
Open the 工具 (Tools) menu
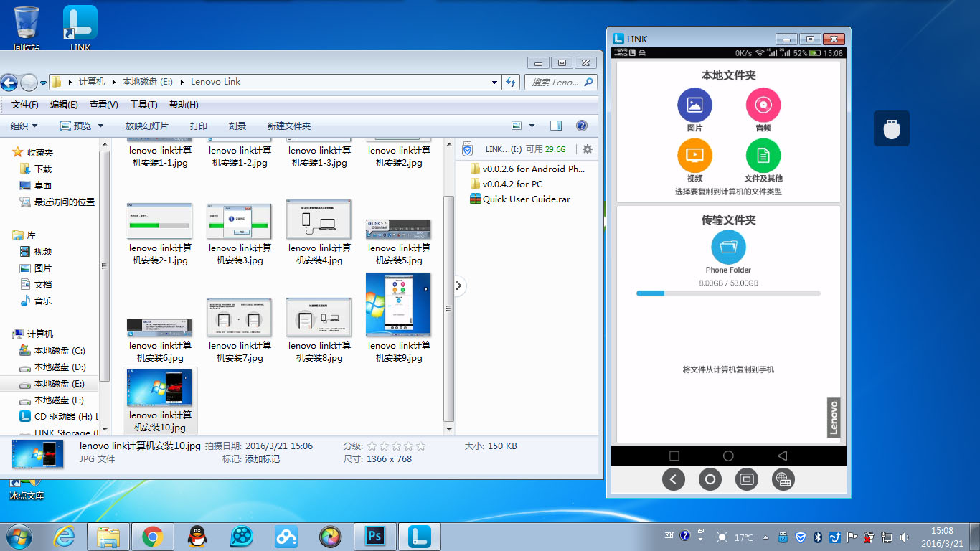click(x=143, y=104)
